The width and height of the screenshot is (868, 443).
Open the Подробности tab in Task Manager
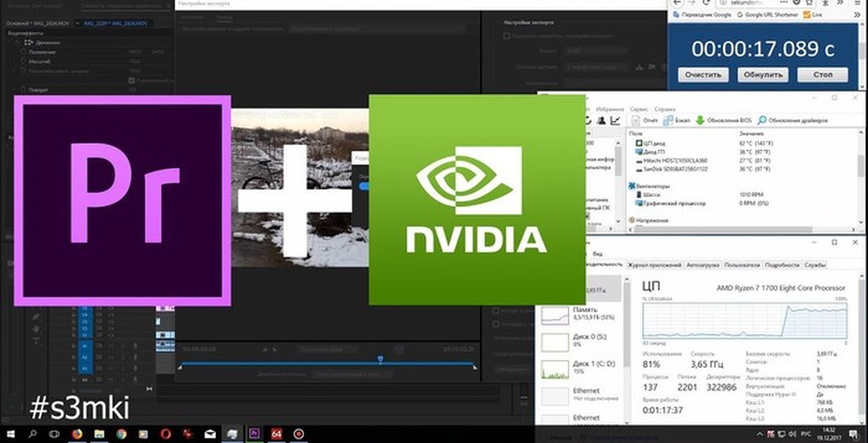tap(782, 265)
